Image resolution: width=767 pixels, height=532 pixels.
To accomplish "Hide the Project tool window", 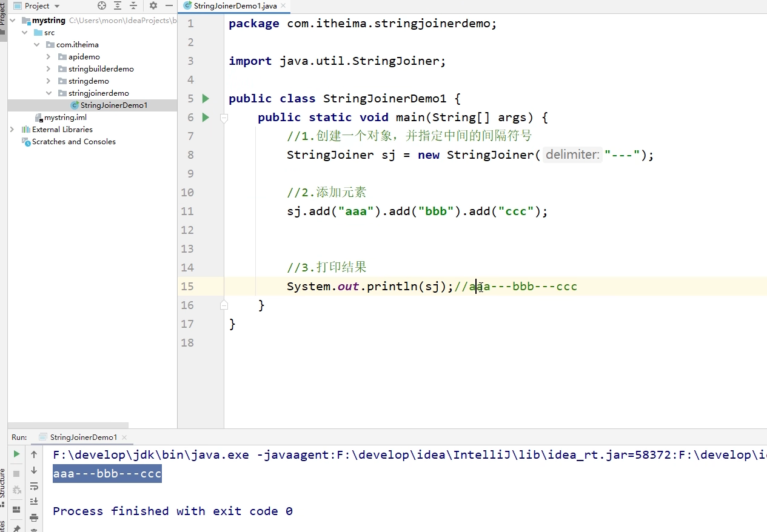I will pos(169,5).
